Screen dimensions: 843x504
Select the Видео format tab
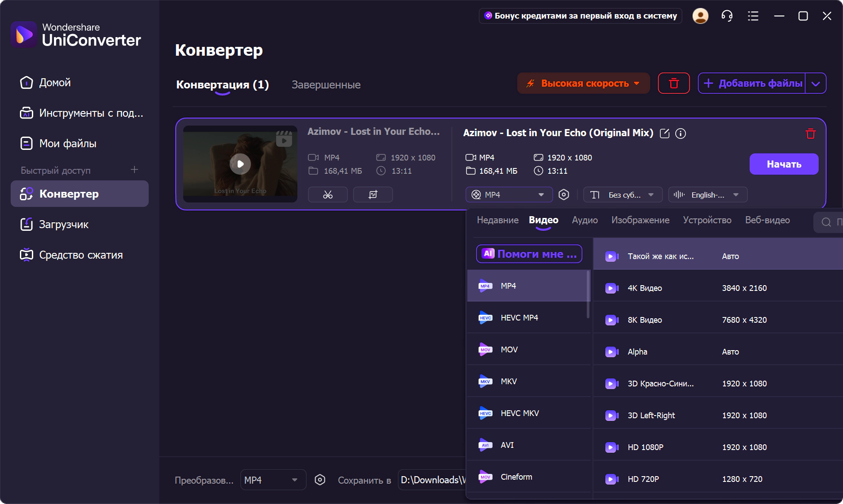[543, 220]
